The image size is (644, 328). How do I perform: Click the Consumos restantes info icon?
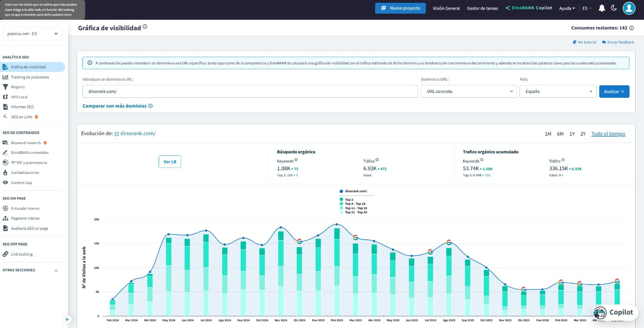click(x=632, y=28)
